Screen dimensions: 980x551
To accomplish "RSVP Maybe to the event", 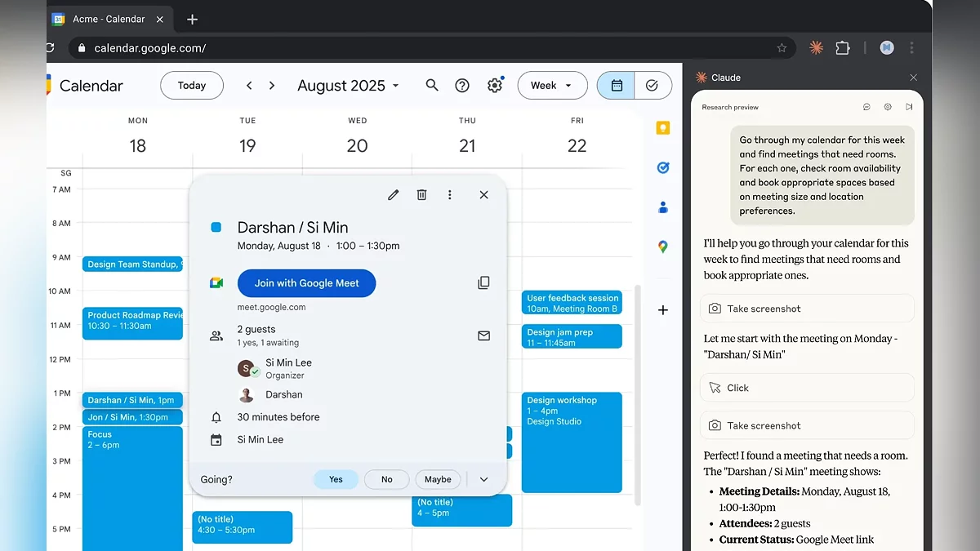I will pos(438,479).
